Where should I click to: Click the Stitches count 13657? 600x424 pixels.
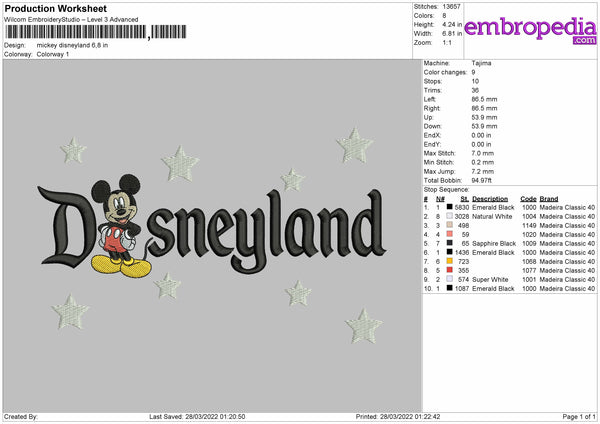[452, 7]
